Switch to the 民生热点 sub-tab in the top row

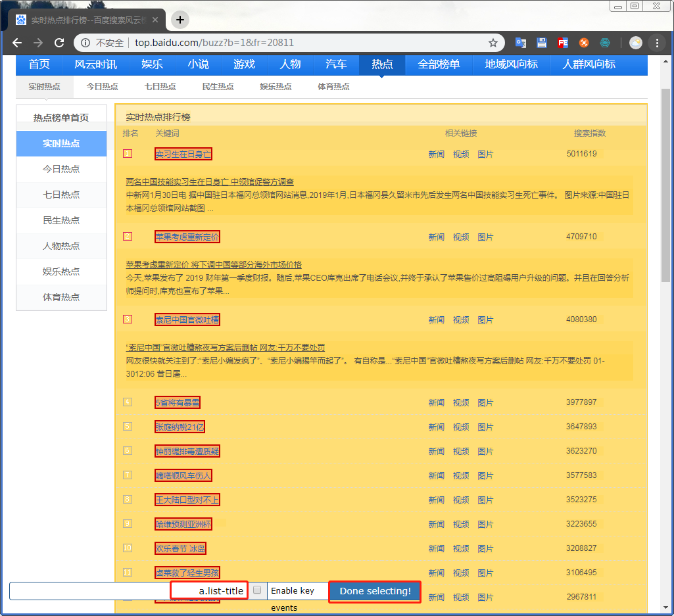coord(218,86)
